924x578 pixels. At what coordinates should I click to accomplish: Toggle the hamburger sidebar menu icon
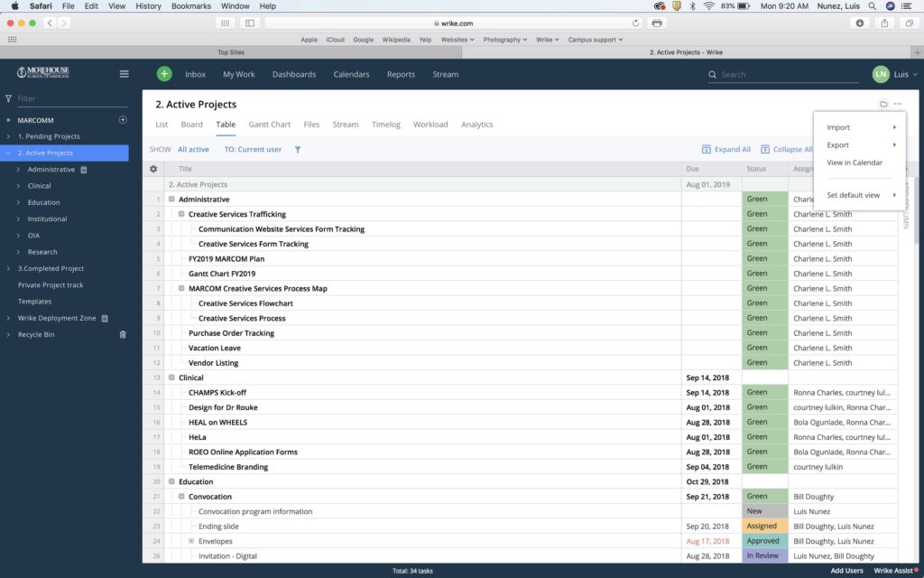(124, 74)
